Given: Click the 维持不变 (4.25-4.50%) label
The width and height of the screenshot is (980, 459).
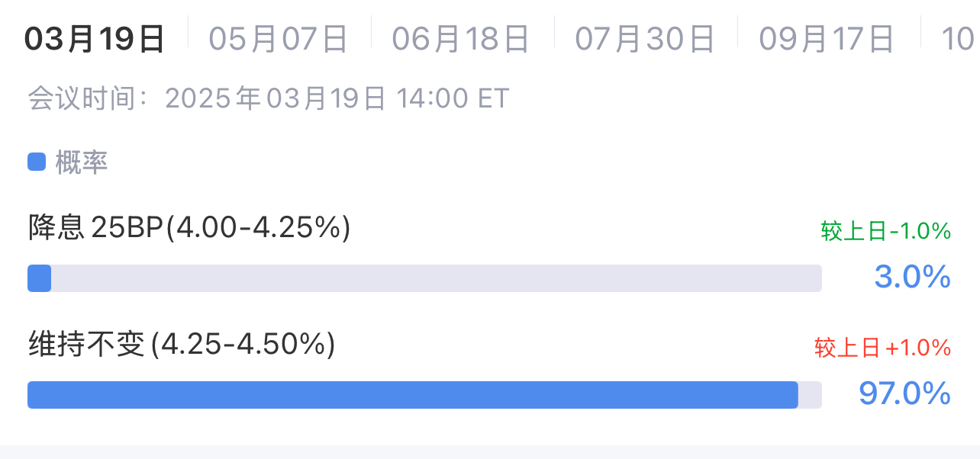Looking at the screenshot, I should [x=182, y=345].
